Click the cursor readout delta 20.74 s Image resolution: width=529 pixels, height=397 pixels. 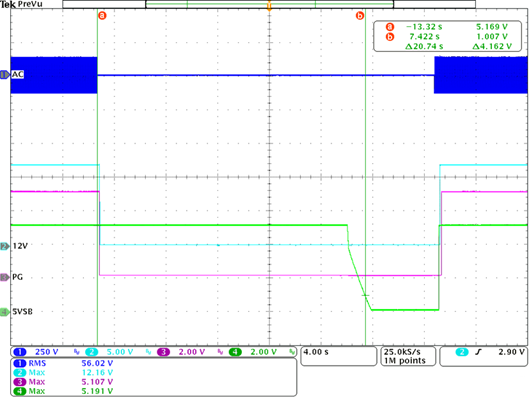(x=424, y=47)
